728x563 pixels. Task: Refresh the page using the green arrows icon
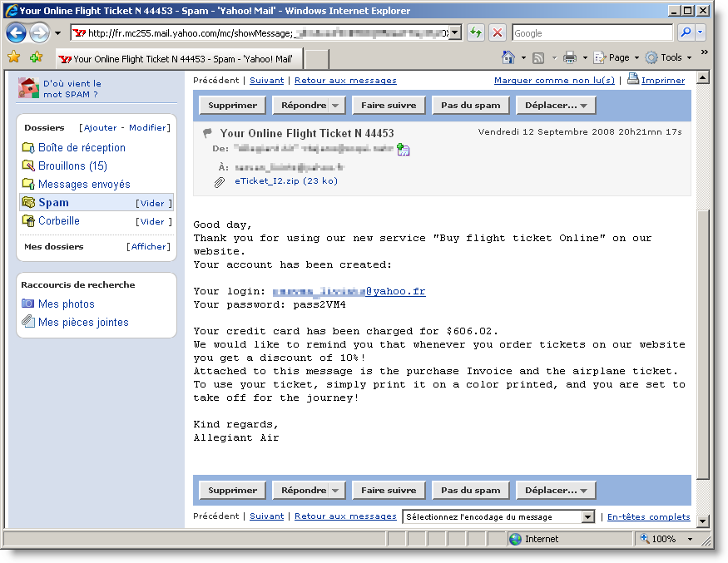[x=476, y=33]
